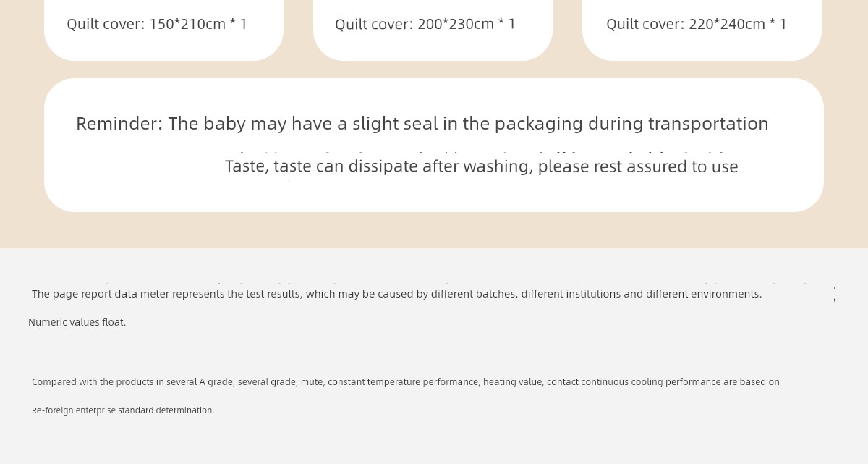Click the "Numeric values float." line

77,322
